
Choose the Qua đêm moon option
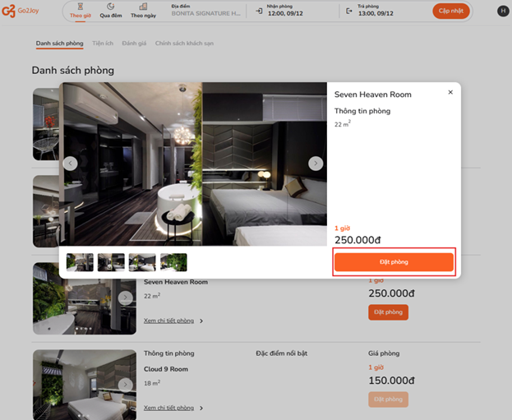(111, 12)
